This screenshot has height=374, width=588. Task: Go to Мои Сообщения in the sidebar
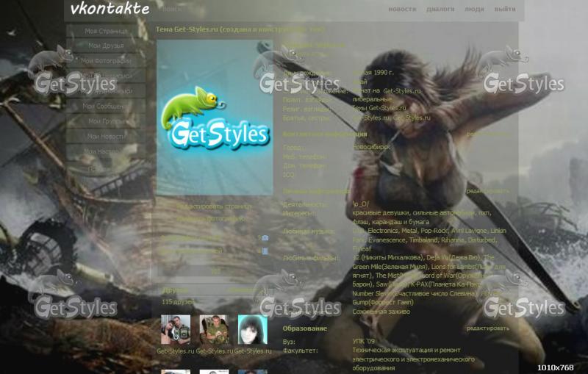(x=106, y=106)
